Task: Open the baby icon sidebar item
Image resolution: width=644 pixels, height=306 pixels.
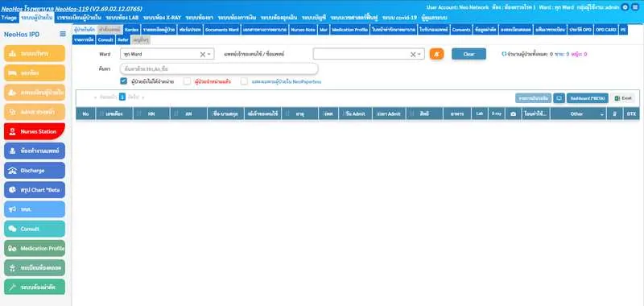Action: pos(35,268)
